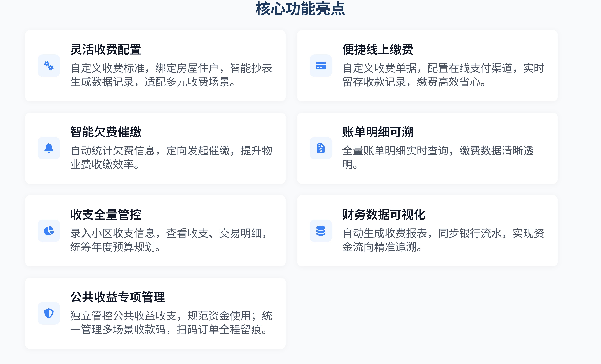Click the database icon for 财务数据可视化
The width and height of the screenshot is (601, 364).
[321, 231]
